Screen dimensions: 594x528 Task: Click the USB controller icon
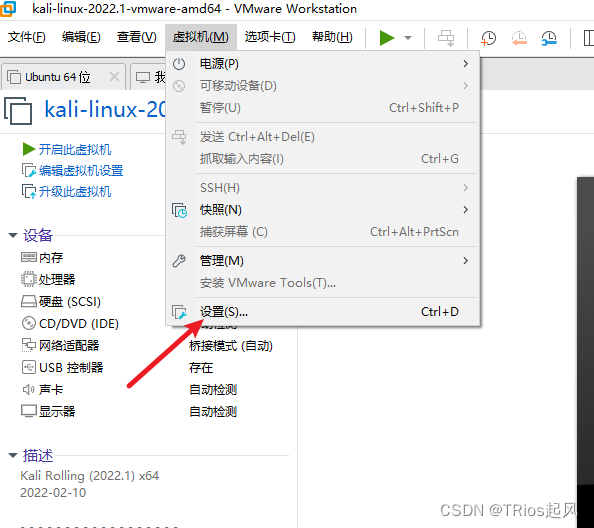[x=29, y=367]
